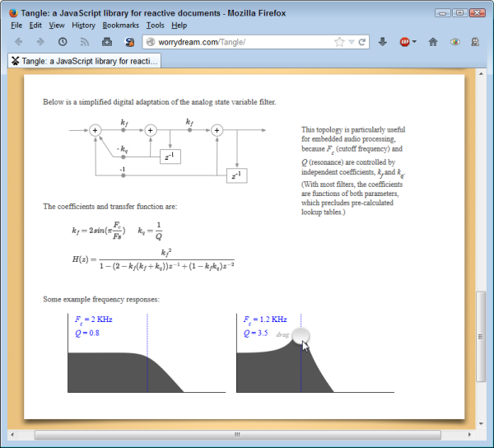
Task: Click the eye extension icon in toolbar
Action: click(455, 42)
